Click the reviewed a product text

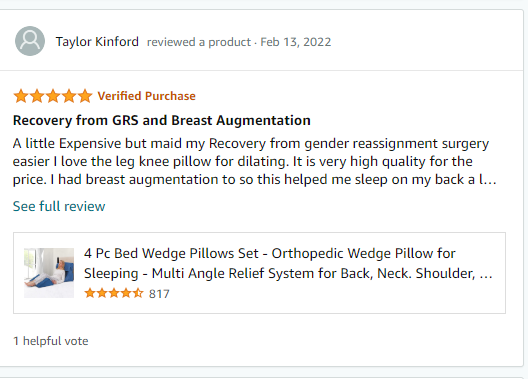point(199,42)
